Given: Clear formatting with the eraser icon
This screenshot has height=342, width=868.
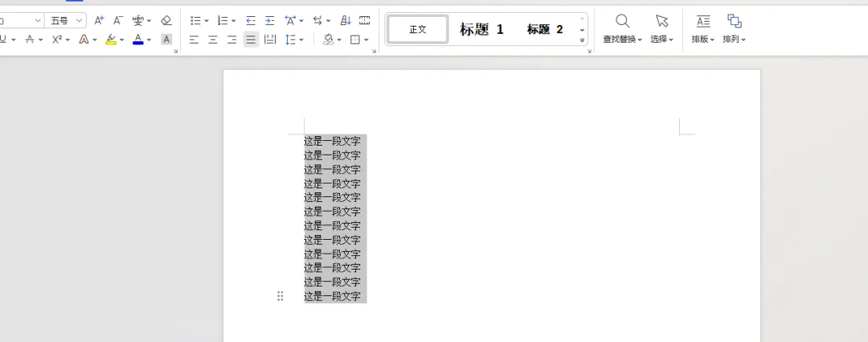Looking at the screenshot, I should tap(166, 20).
